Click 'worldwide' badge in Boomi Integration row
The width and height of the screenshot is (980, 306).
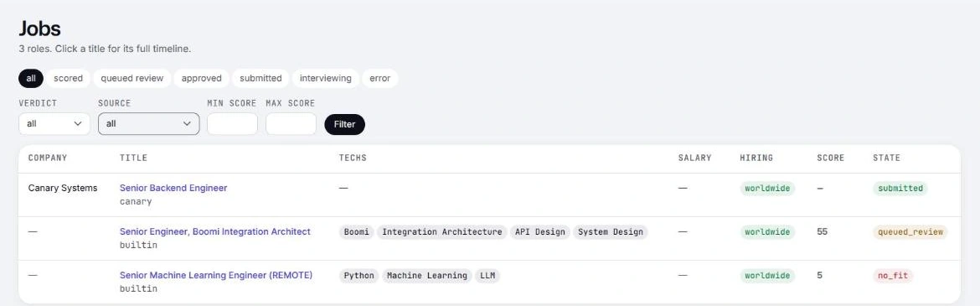tap(767, 232)
